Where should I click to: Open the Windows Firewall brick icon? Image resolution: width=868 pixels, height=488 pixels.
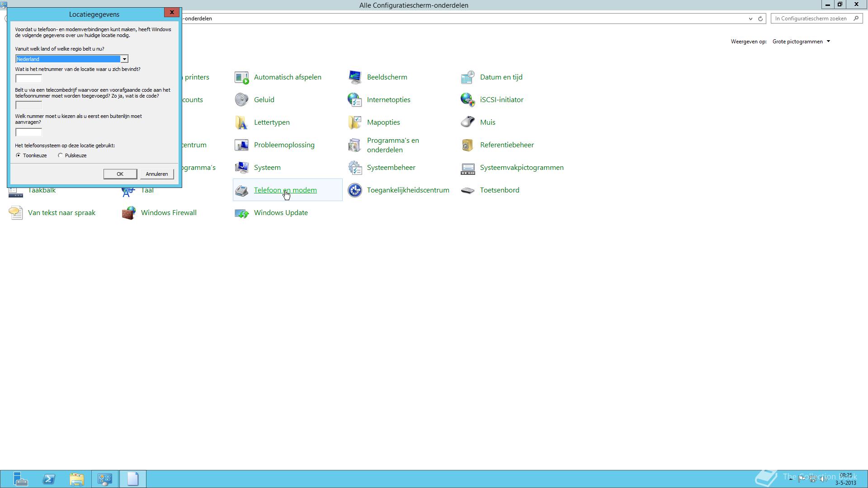[129, 213]
